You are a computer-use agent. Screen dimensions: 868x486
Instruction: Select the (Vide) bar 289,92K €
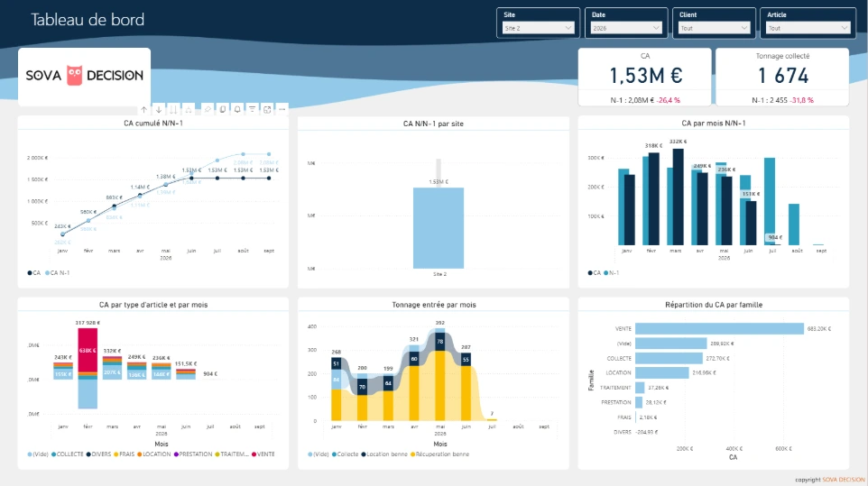click(x=671, y=344)
